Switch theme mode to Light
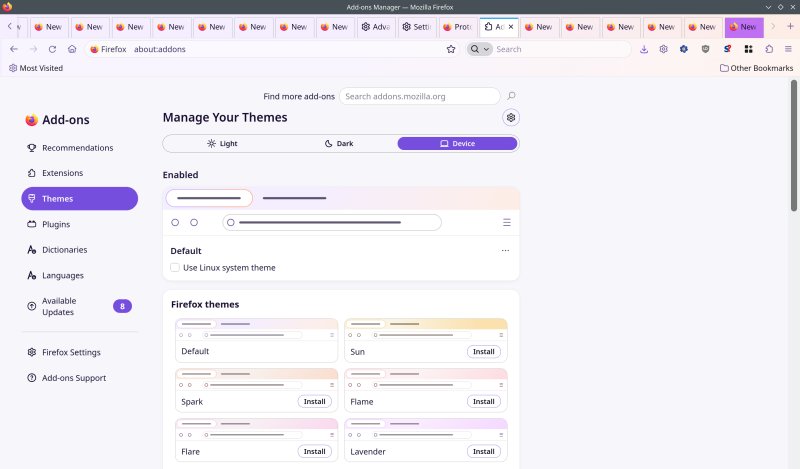Image resolution: width=800 pixels, height=469 pixels. click(222, 143)
